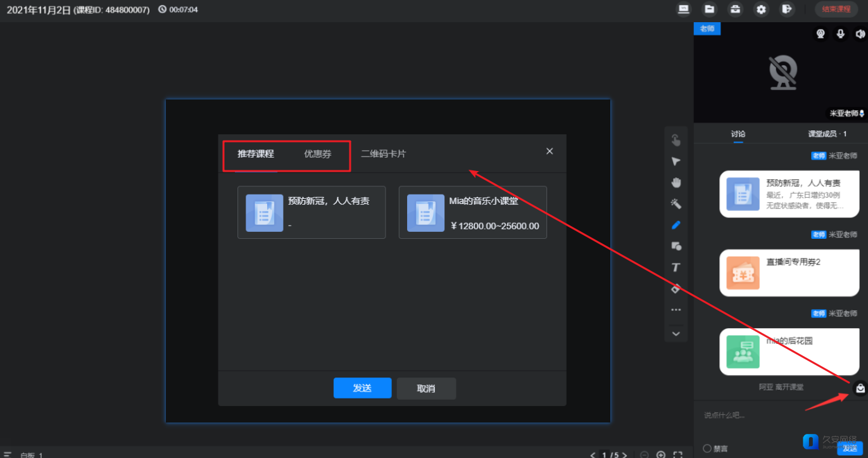Click the chat 发送 send button
This screenshot has height=458, width=868.
click(850, 448)
